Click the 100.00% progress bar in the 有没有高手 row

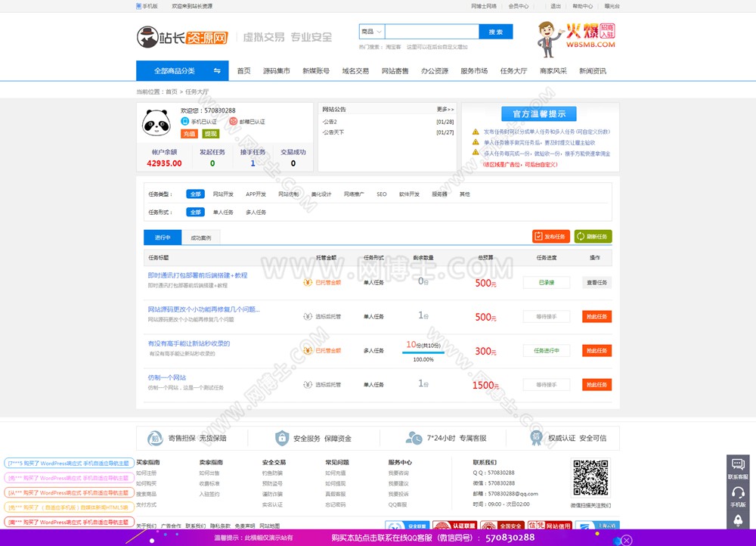[x=423, y=352]
